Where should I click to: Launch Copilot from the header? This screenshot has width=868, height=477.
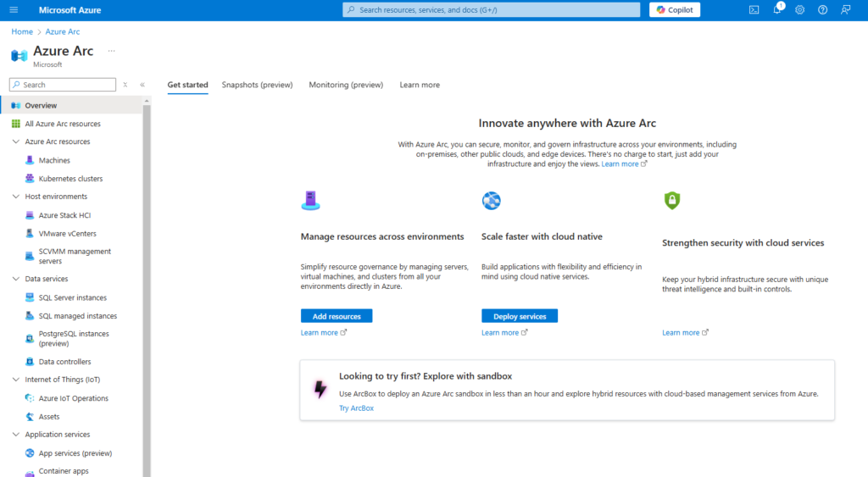pyautogui.click(x=674, y=10)
